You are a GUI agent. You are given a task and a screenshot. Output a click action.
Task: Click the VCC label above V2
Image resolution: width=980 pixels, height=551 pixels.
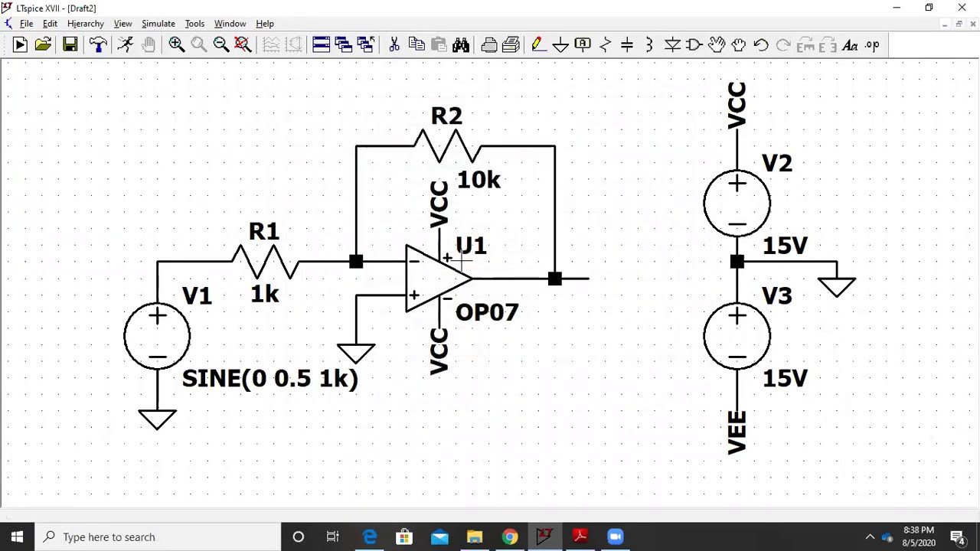pyautogui.click(x=737, y=105)
